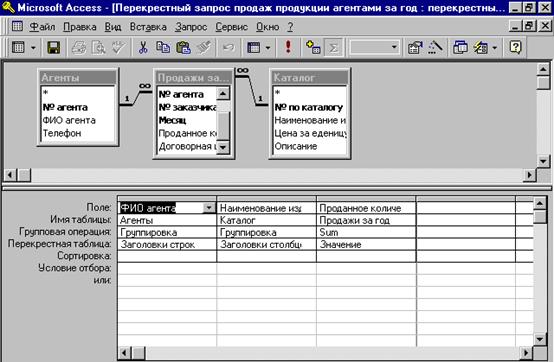Select Описание field in Каталог table
Viewport: 554px width, 362px height.
296,147
